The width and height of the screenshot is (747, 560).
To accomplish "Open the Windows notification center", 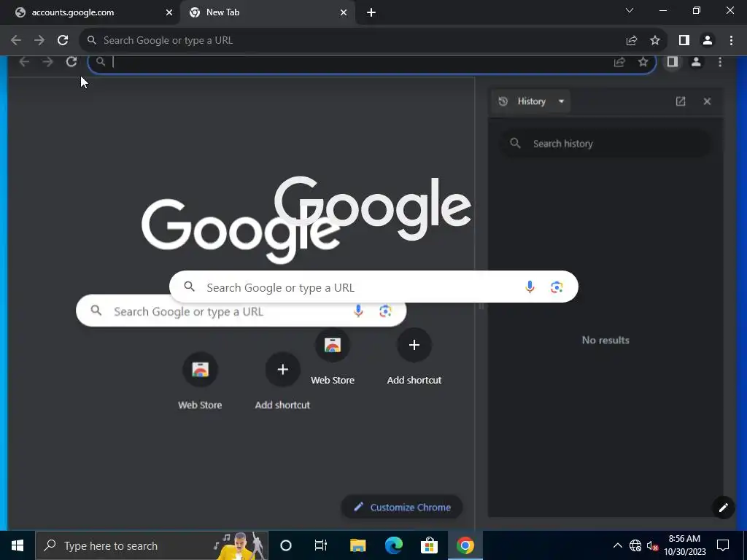I will 723,545.
